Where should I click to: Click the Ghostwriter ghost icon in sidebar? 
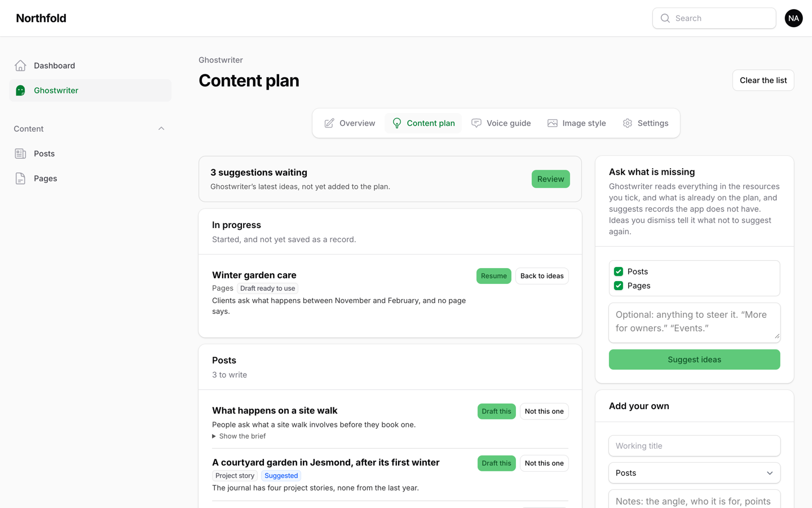coord(20,90)
